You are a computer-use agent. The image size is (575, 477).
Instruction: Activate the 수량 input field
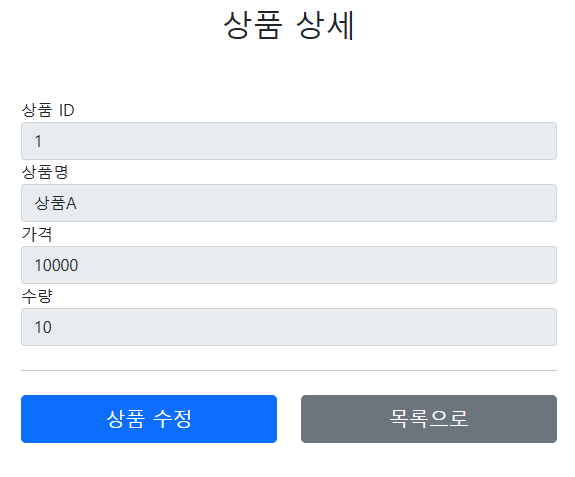(x=289, y=327)
